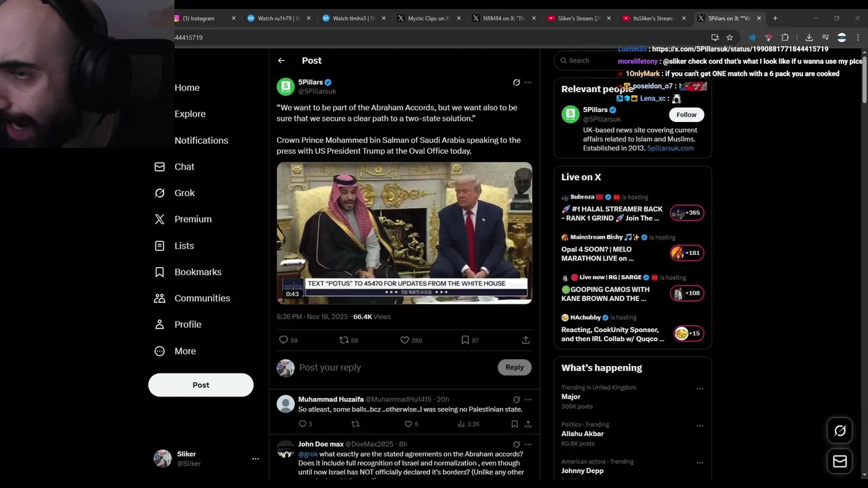
Task: Like the 5Pillars post (289 heart)
Action: click(x=404, y=340)
